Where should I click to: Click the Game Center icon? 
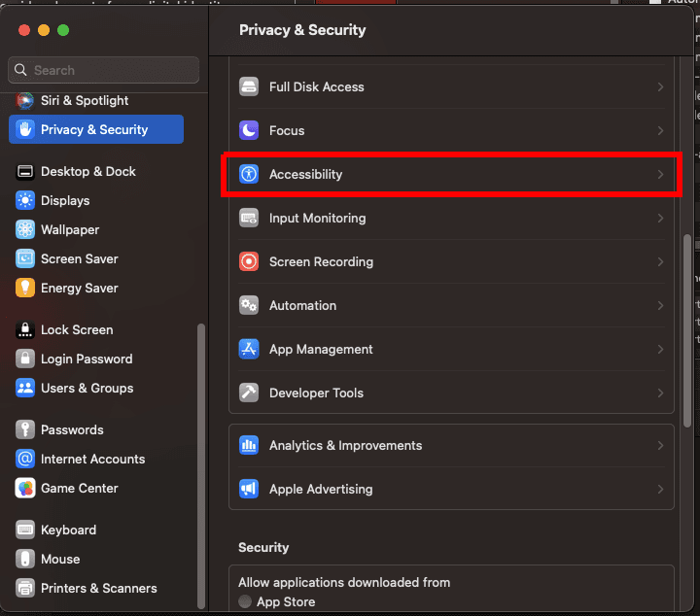pos(25,488)
